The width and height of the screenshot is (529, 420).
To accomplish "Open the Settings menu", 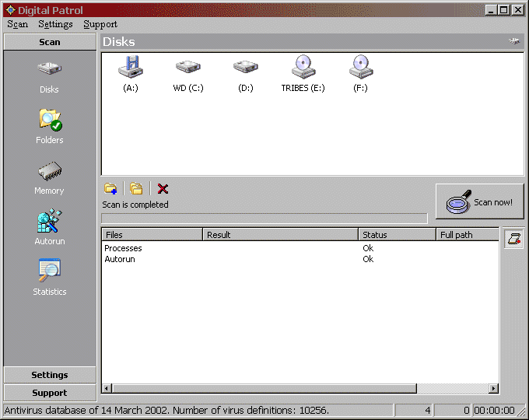I will [55, 24].
